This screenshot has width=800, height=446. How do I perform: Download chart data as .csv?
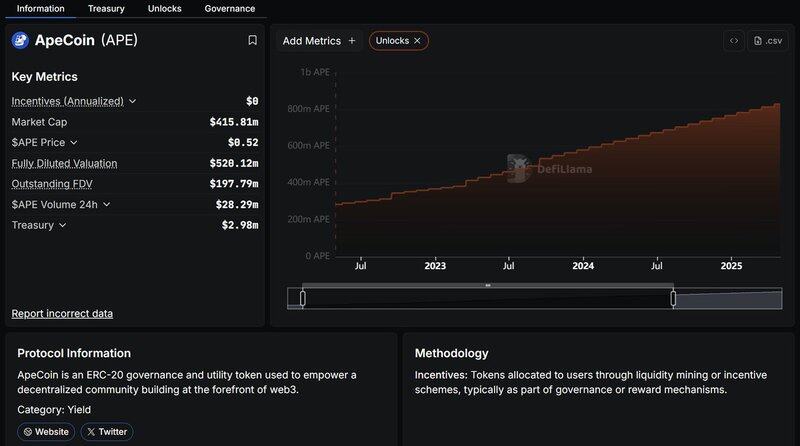(768, 41)
